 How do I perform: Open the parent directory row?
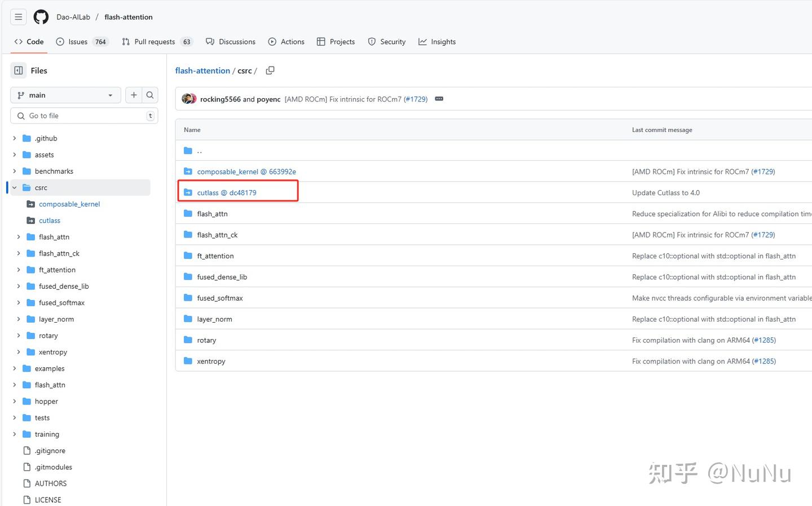pos(200,151)
